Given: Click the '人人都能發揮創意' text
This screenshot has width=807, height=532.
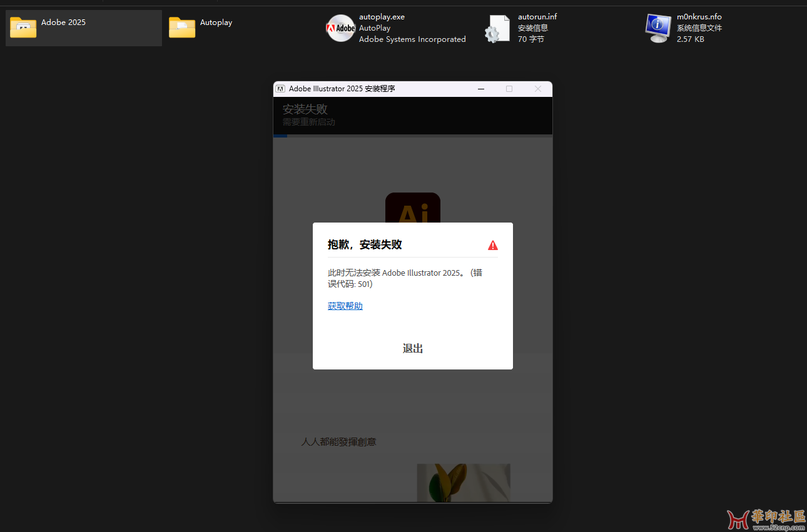Looking at the screenshot, I should pos(338,442).
